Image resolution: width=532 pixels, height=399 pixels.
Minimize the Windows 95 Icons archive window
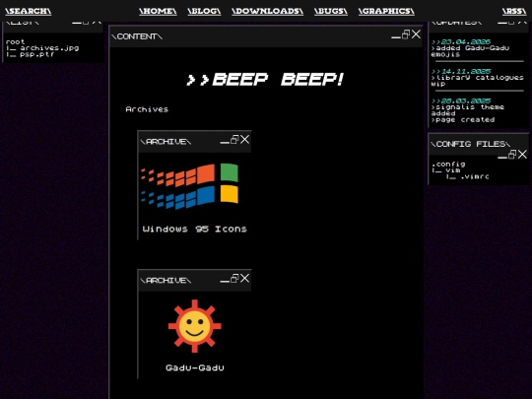tap(225, 142)
